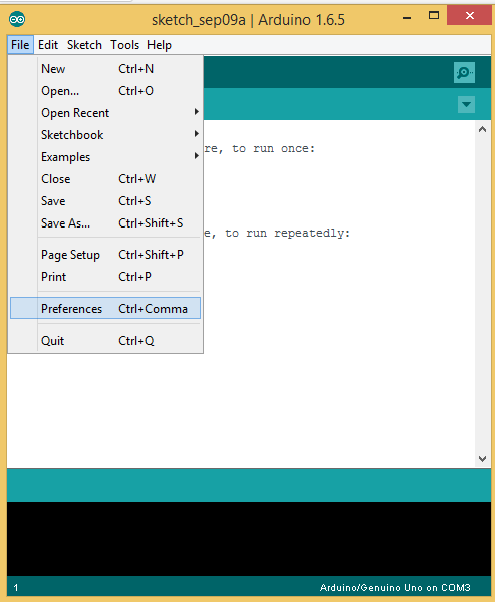Select Preferences from the File menu
This screenshot has width=495, height=602.
click(x=105, y=308)
